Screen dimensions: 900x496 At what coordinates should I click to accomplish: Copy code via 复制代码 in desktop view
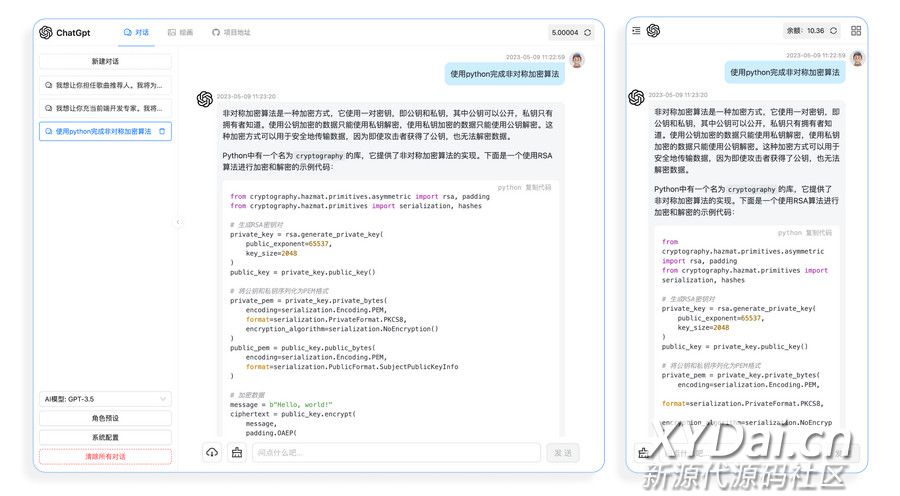pyautogui.click(x=539, y=187)
